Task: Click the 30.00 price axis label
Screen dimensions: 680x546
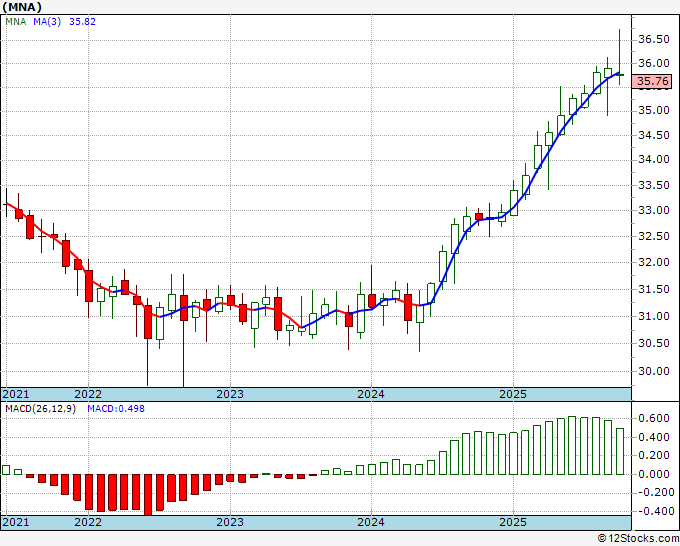Action: (x=654, y=371)
